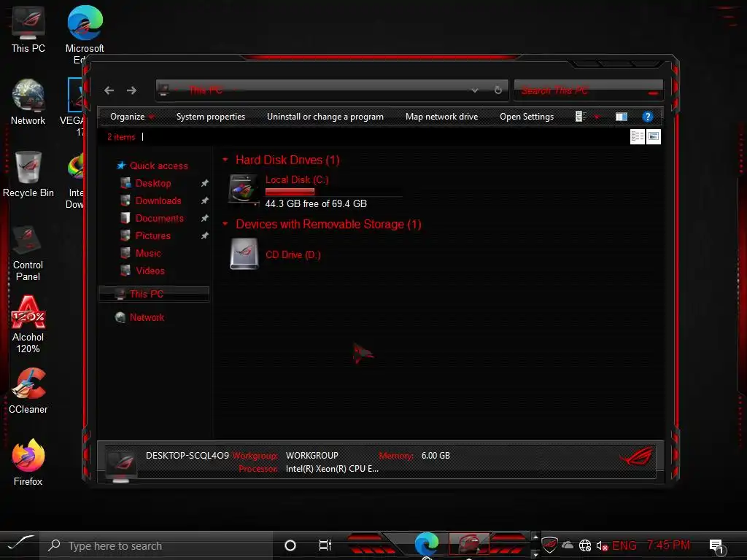Open the Organize dropdown menu
Screen dimensions: 747x560
(x=132, y=117)
